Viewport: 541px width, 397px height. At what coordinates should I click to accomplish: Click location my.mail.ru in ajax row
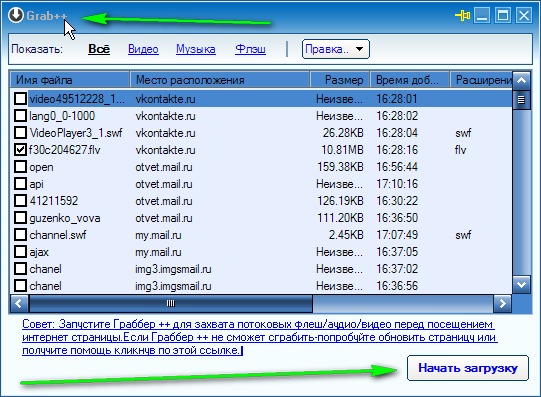[158, 252]
